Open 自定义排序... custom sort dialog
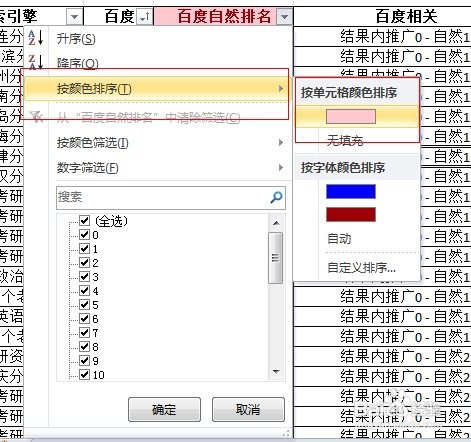This screenshot has width=471, height=442. pyautogui.click(x=361, y=267)
